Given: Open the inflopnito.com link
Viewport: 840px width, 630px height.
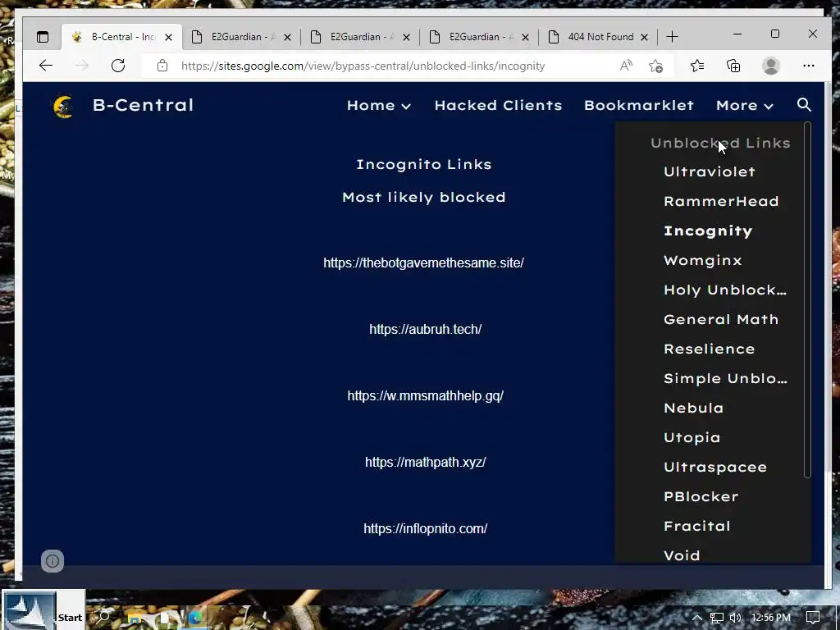Looking at the screenshot, I should point(426,529).
